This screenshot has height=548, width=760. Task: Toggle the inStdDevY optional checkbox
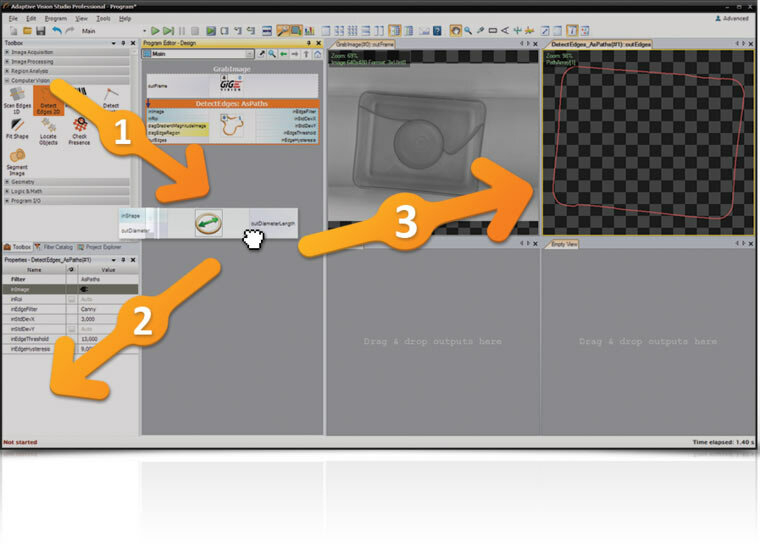[x=71, y=329]
